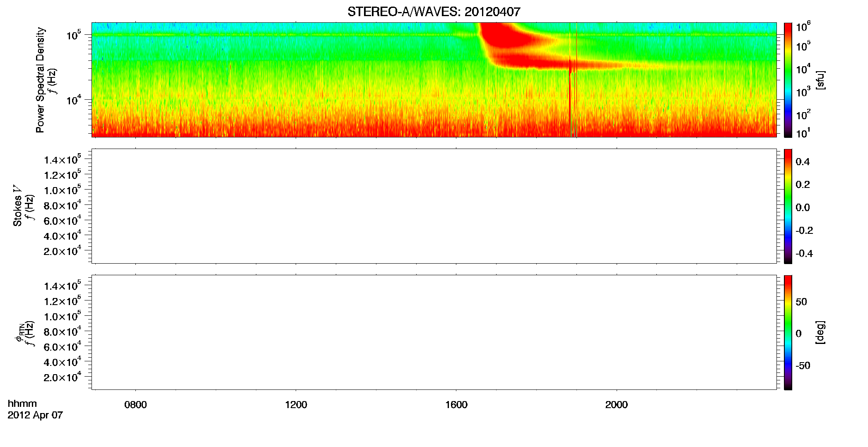The height and width of the screenshot is (447, 868).
Task: Click the [deg] unit label
Action: pyautogui.click(x=820, y=332)
